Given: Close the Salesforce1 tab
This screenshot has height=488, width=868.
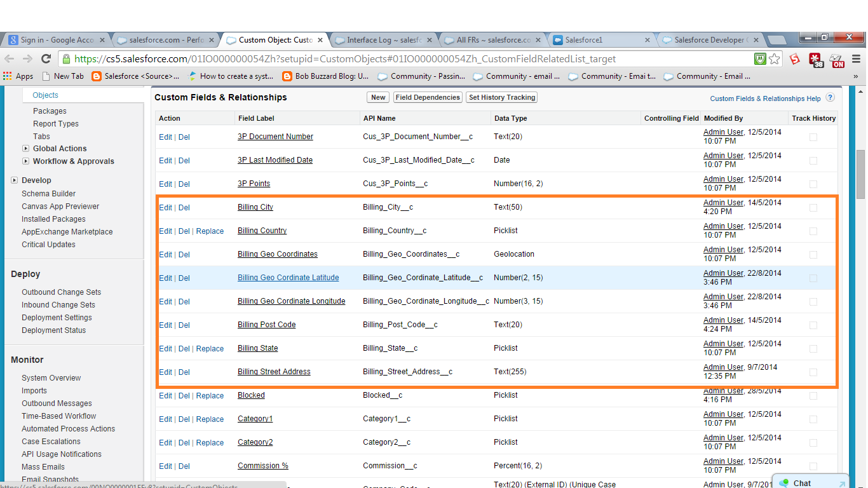Looking at the screenshot, I should (x=648, y=40).
